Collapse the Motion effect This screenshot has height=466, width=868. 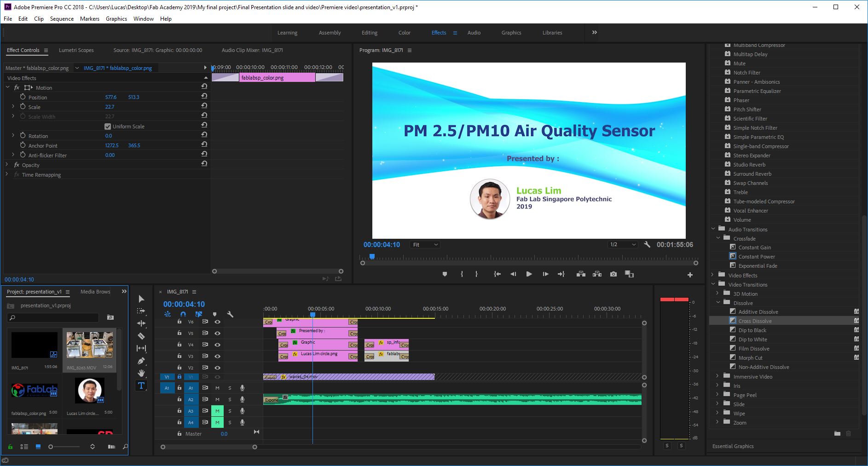[x=7, y=87]
